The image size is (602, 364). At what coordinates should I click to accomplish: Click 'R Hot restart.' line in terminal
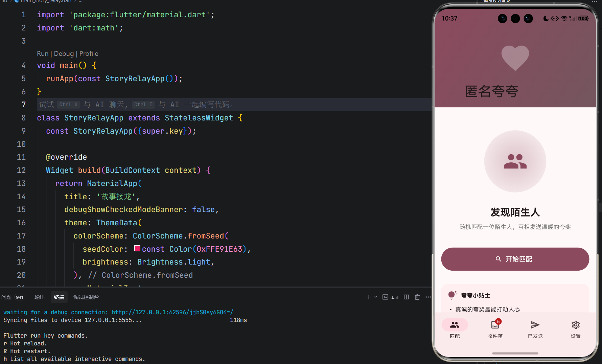tap(27, 351)
